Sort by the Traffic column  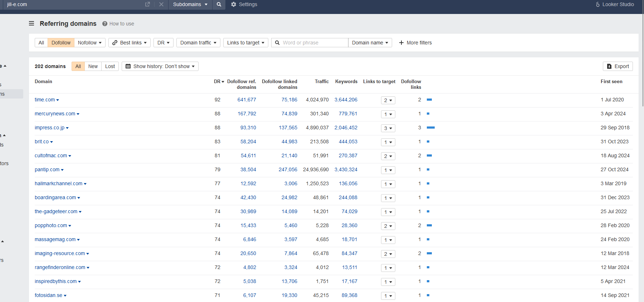pyautogui.click(x=322, y=81)
